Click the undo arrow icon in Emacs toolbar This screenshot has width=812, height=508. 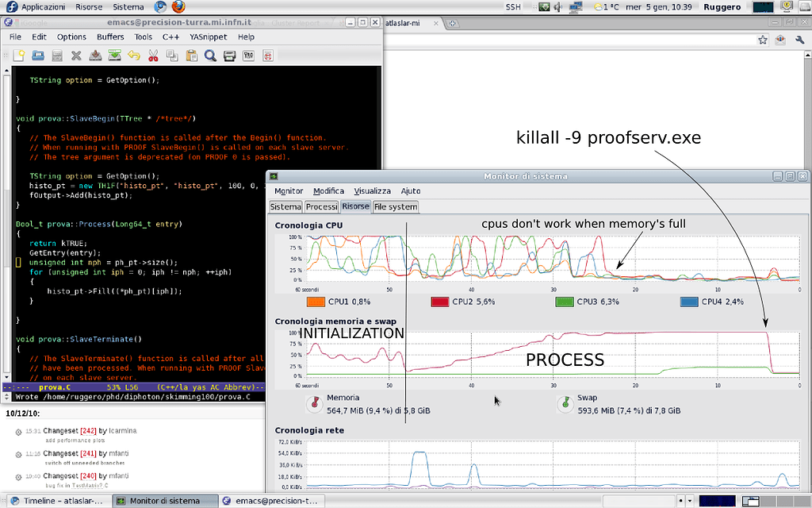pos(133,56)
